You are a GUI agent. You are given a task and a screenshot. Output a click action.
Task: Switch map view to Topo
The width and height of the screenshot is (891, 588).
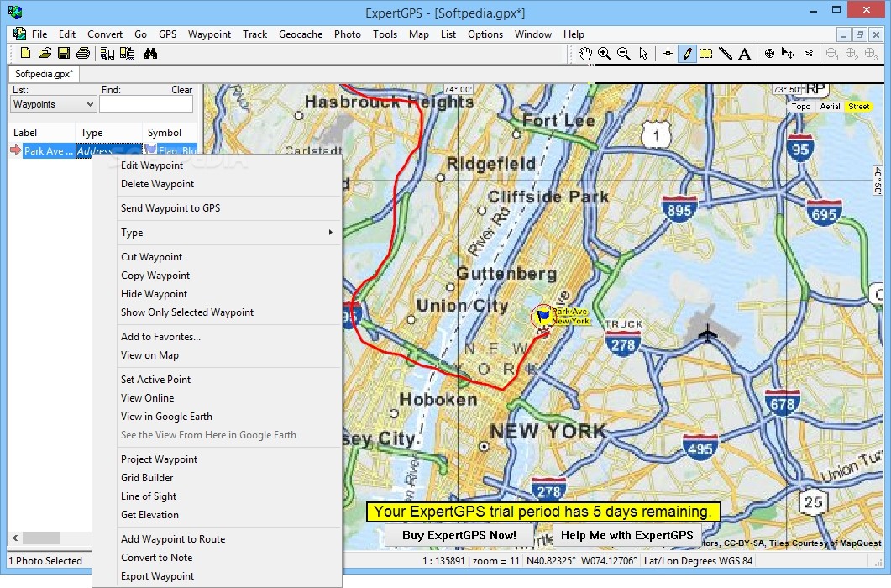(800, 107)
